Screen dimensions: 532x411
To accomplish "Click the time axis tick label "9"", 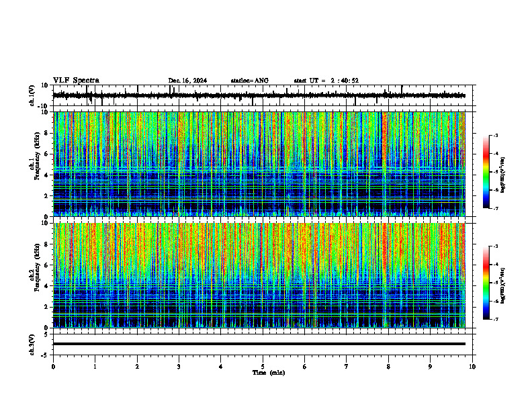I will pyautogui.click(x=430, y=367).
